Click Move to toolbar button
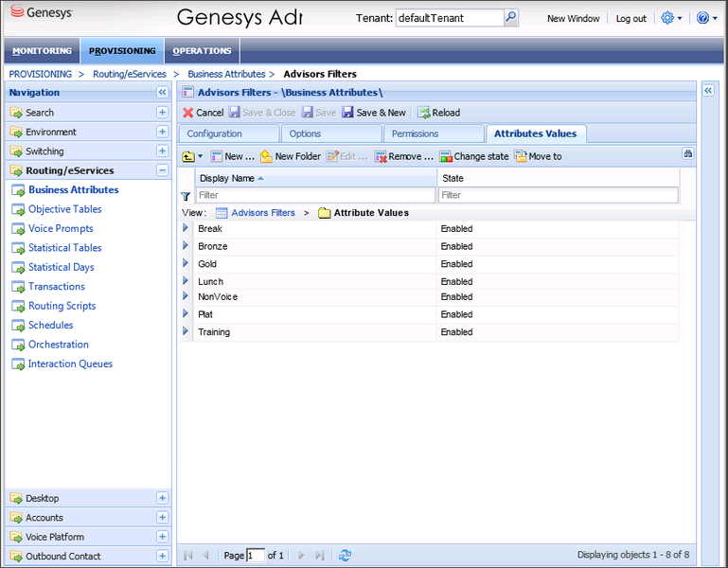 pos(538,156)
